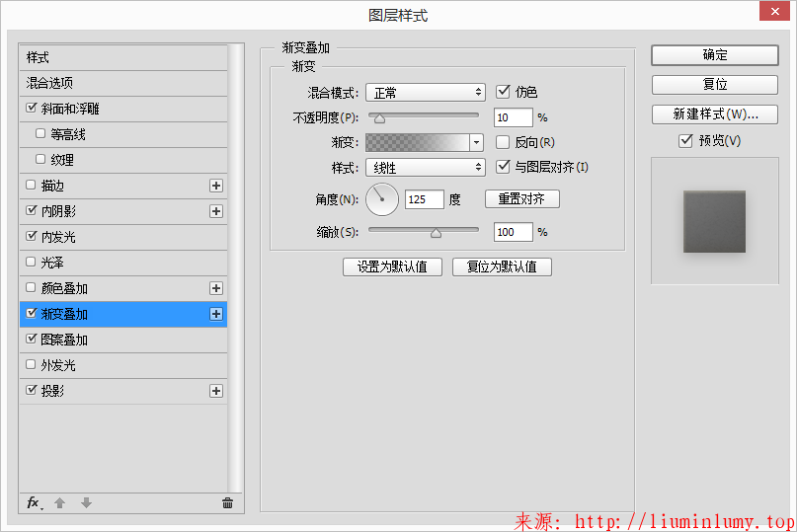797x532 pixels.
Task: Click the plus icon next to 内阴影
Action: (216, 211)
